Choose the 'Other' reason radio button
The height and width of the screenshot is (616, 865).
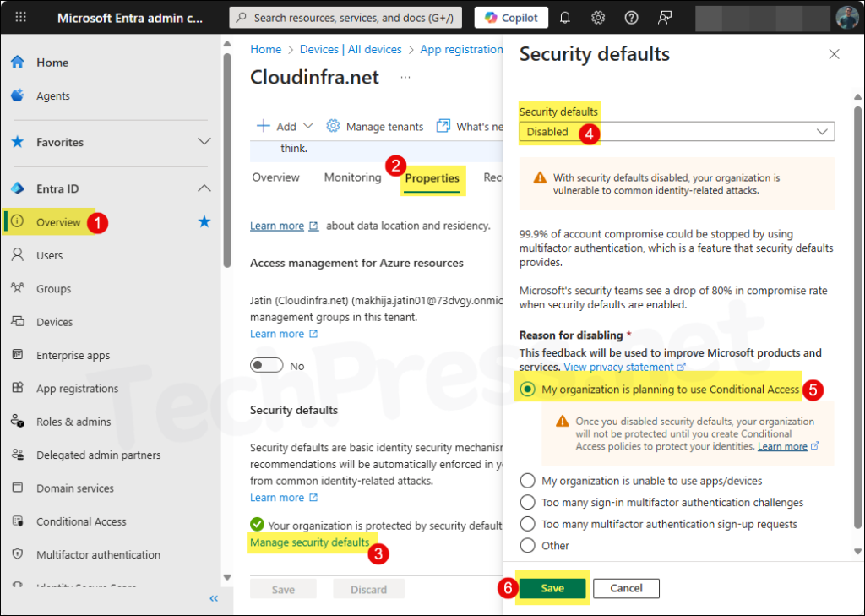(528, 546)
